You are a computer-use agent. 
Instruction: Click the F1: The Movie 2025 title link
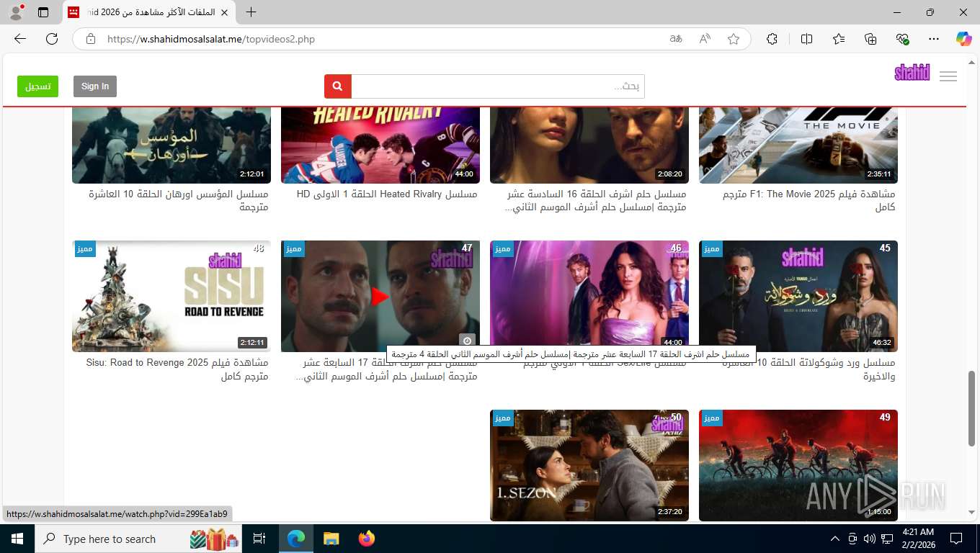point(809,201)
